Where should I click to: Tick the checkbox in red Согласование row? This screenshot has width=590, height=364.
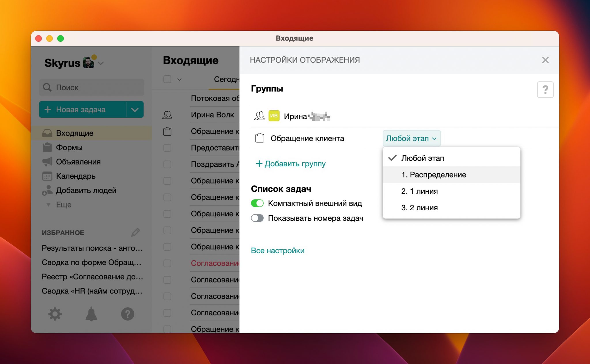coord(167,263)
